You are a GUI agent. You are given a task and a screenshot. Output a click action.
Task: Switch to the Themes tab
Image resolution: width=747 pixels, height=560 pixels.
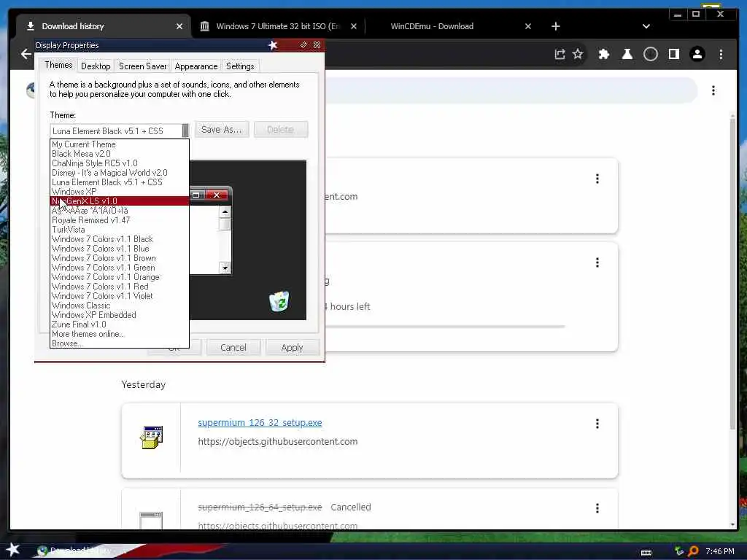[x=58, y=65]
